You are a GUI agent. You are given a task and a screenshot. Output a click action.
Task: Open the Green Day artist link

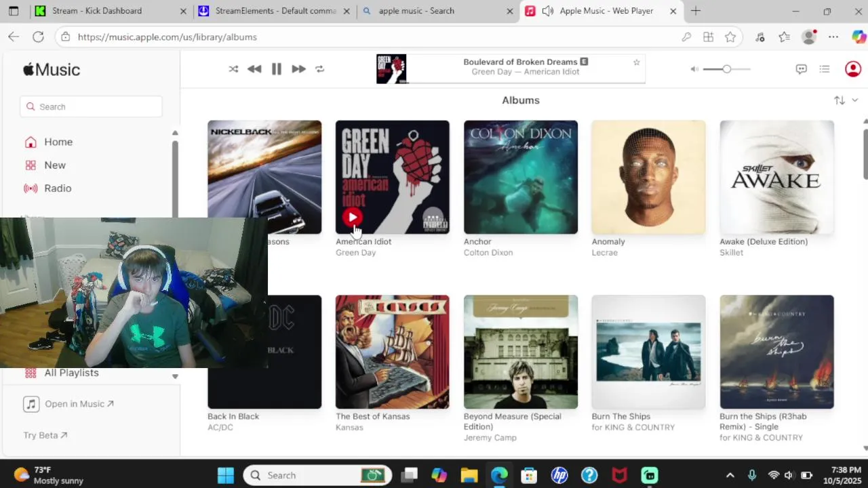[355, 253]
